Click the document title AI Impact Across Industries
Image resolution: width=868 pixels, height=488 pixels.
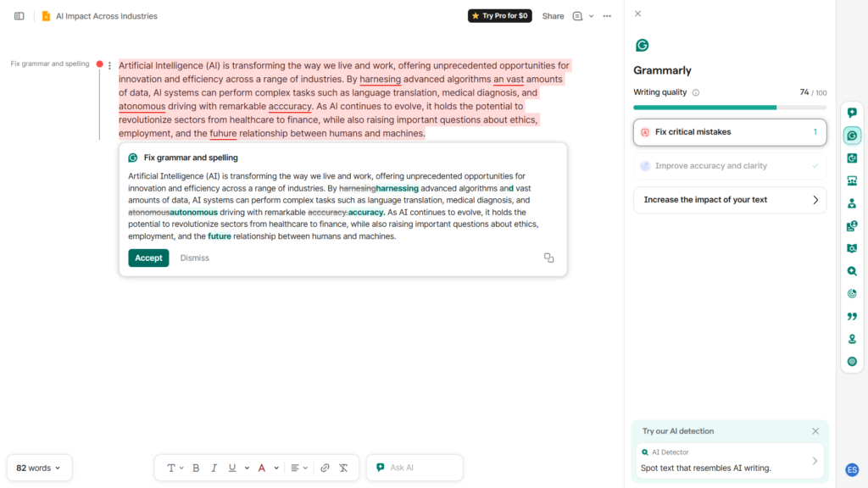[x=106, y=16]
